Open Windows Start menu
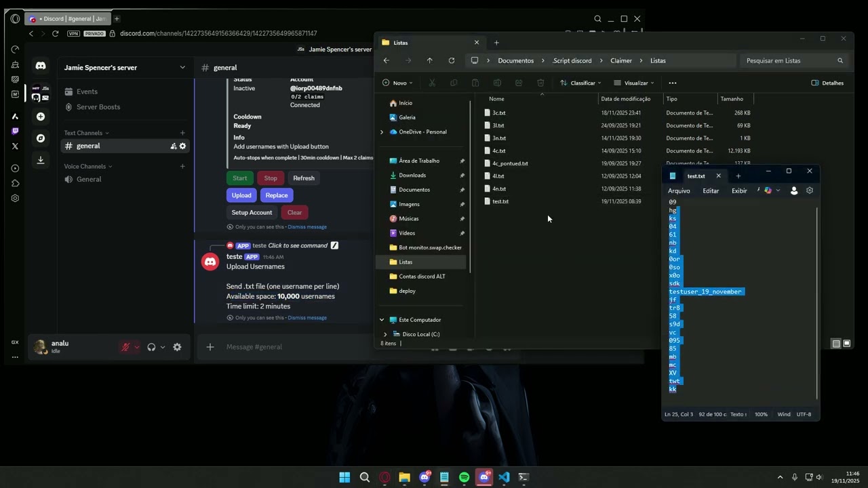868x488 pixels. (x=344, y=477)
